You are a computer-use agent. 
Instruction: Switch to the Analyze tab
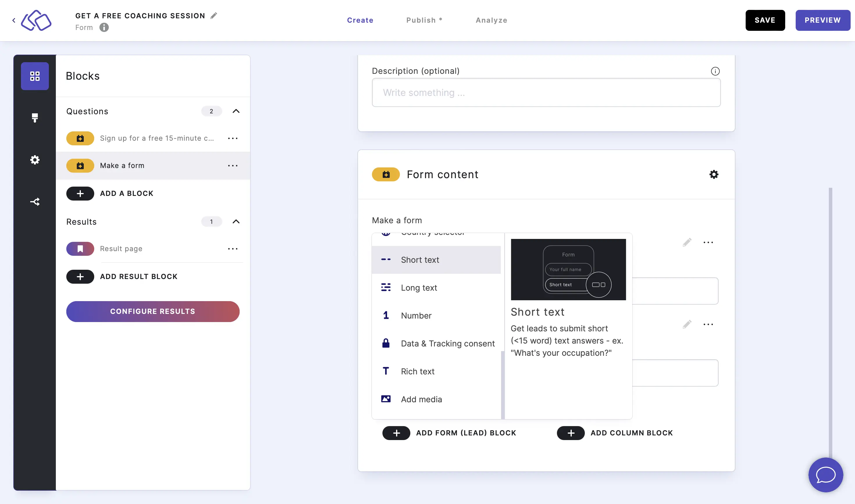tap(491, 20)
